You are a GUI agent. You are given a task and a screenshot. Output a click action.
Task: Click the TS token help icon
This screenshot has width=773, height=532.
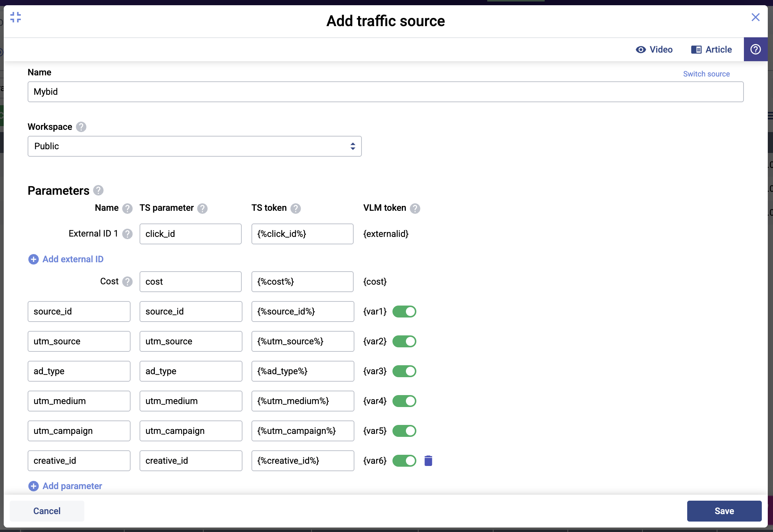295,208
